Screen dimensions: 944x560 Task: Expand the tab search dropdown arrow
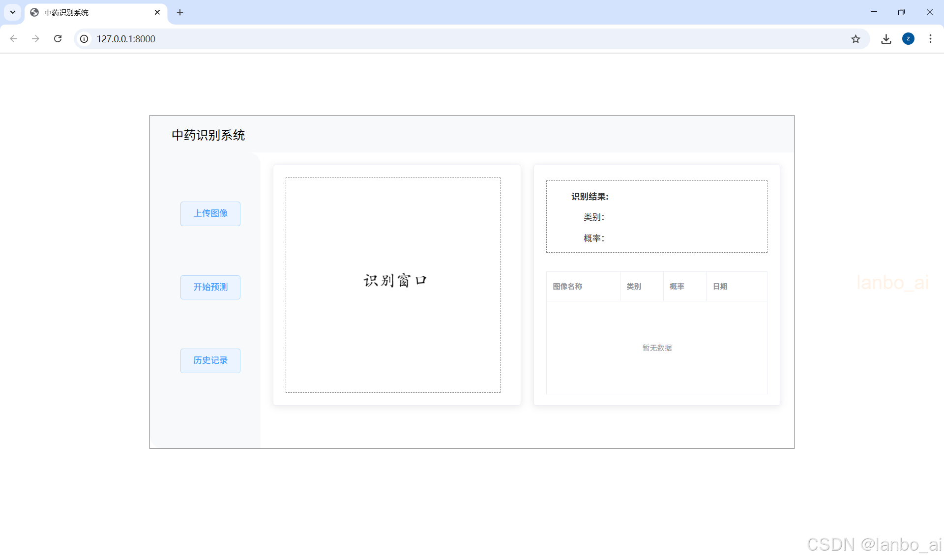point(13,12)
